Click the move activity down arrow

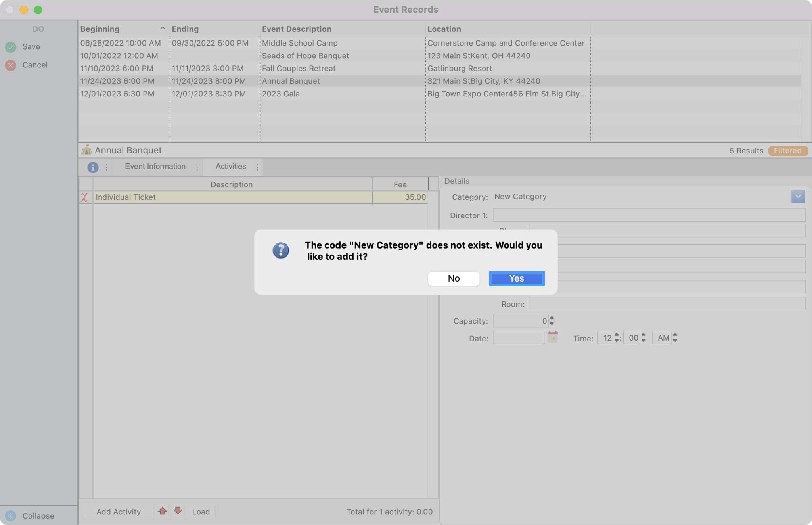(178, 511)
